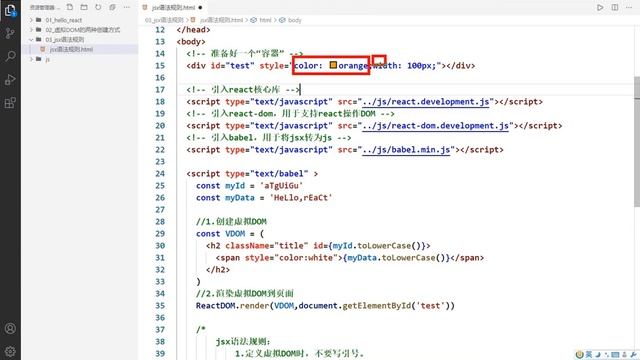Split the editor to the right

(615, 7)
